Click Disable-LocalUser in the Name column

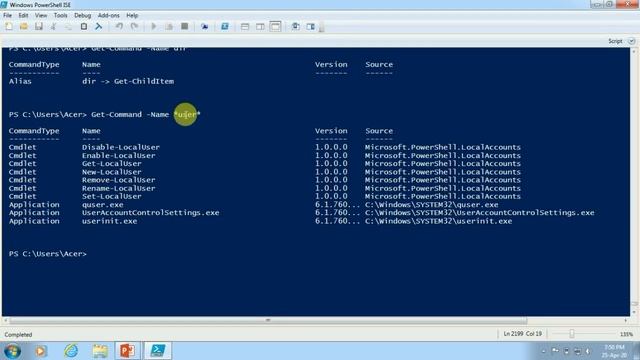pyautogui.click(x=121, y=147)
